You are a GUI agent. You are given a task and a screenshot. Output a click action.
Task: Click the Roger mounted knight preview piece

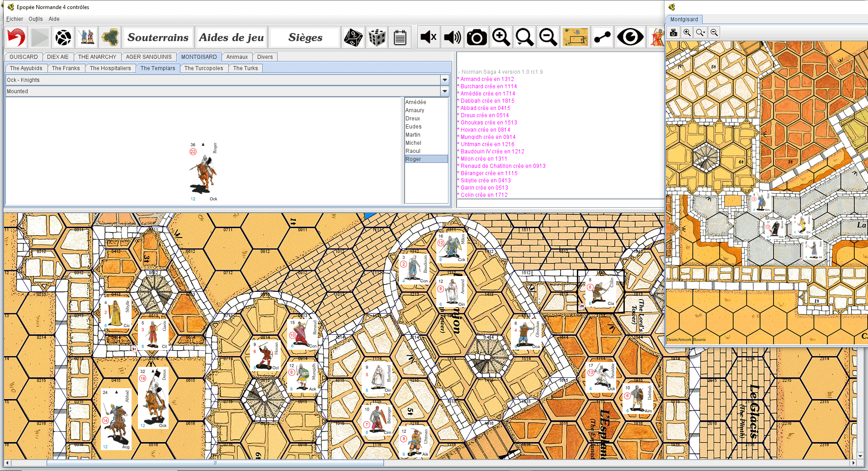[203, 172]
